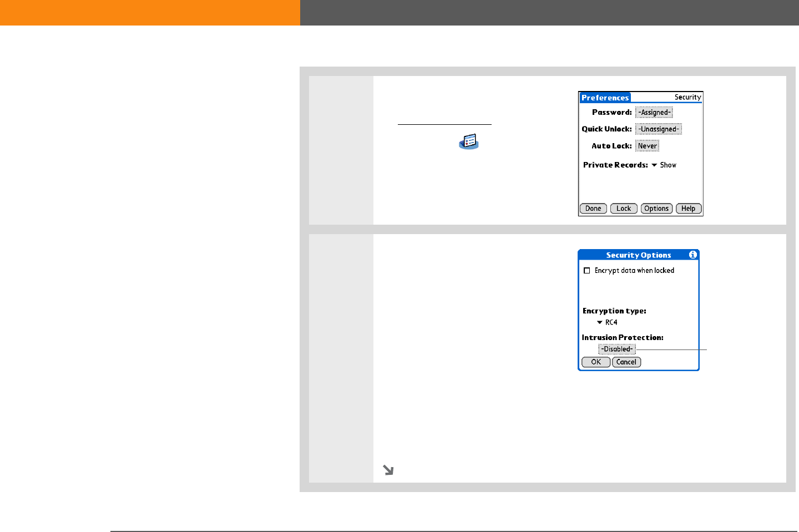
Task: Click the Security Options title bar
Action: click(639, 255)
